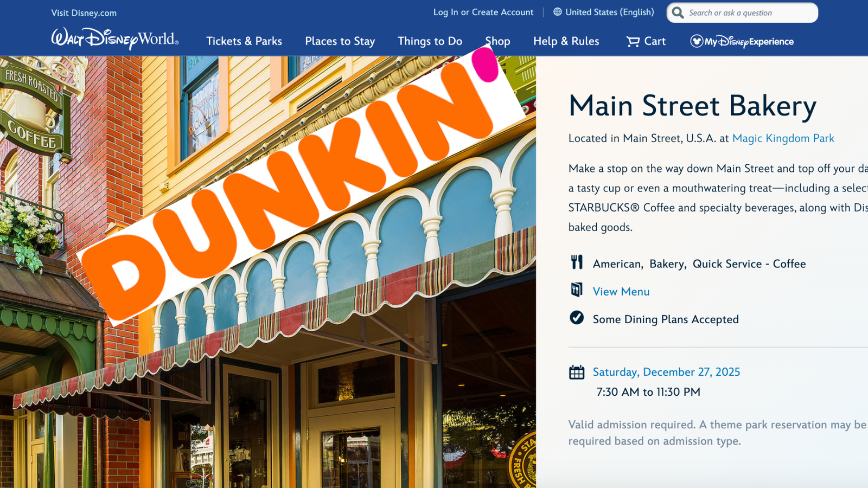Viewport: 868px width, 488px height.
Task: Click the Main Street Bakery storefront photo
Action: click(268, 272)
